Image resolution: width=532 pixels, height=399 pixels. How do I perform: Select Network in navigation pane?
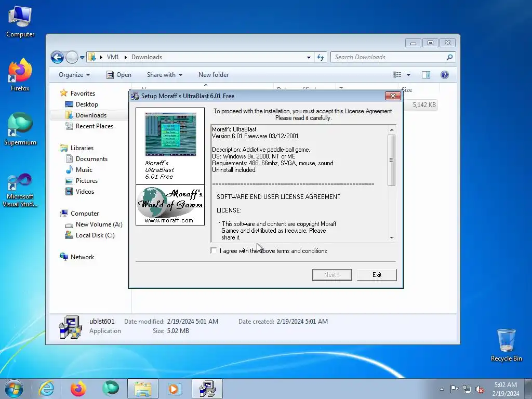click(77, 257)
